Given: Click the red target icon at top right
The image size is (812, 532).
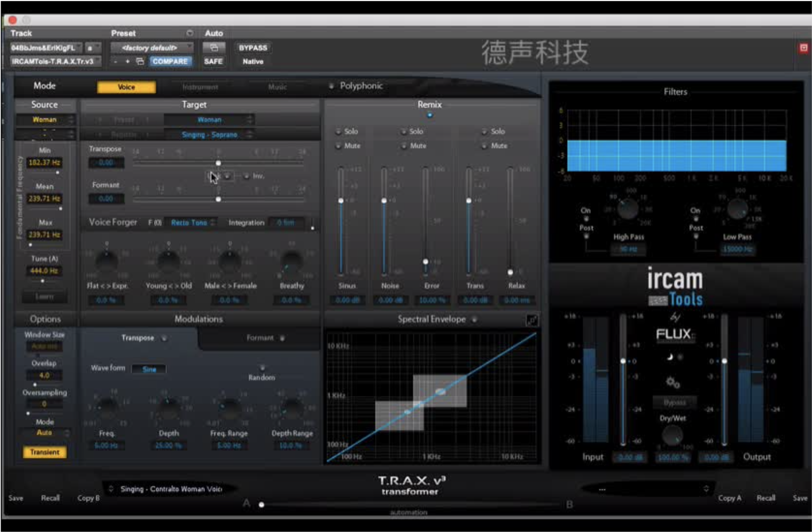Looking at the screenshot, I should [804, 48].
